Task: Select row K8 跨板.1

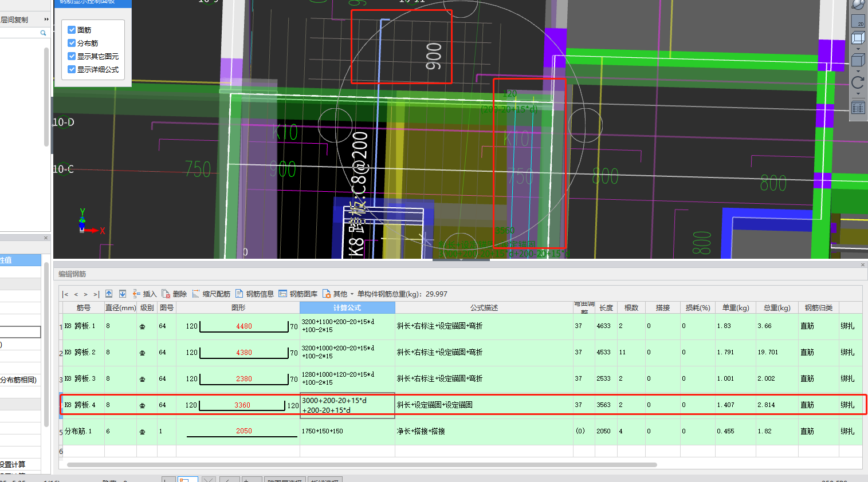Action: (461, 326)
